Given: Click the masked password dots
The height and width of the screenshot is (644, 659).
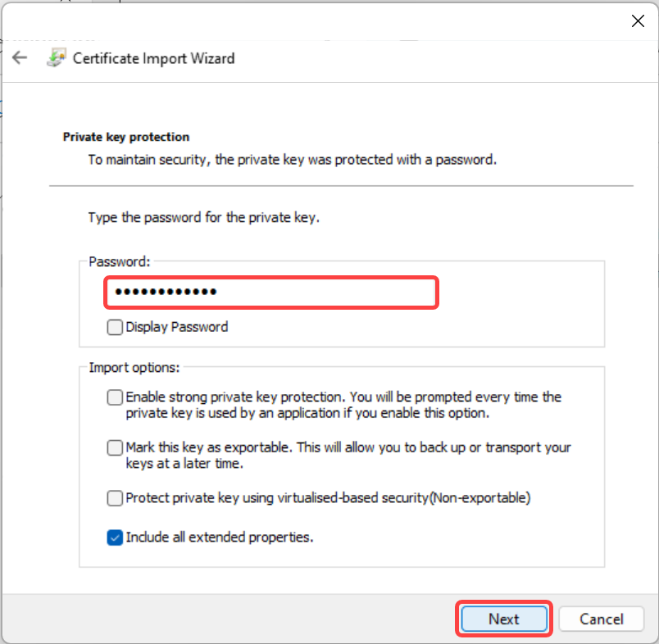Looking at the screenshot, I should [166, 292].
